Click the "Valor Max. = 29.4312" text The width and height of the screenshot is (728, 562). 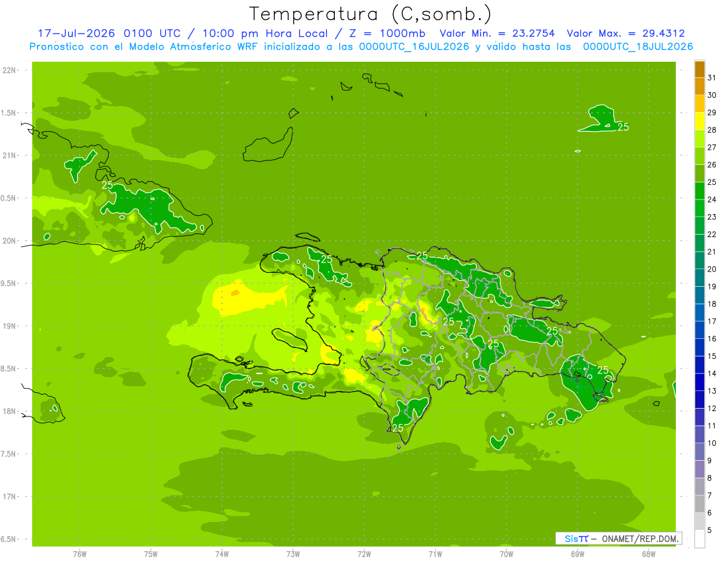pos(626,33)
